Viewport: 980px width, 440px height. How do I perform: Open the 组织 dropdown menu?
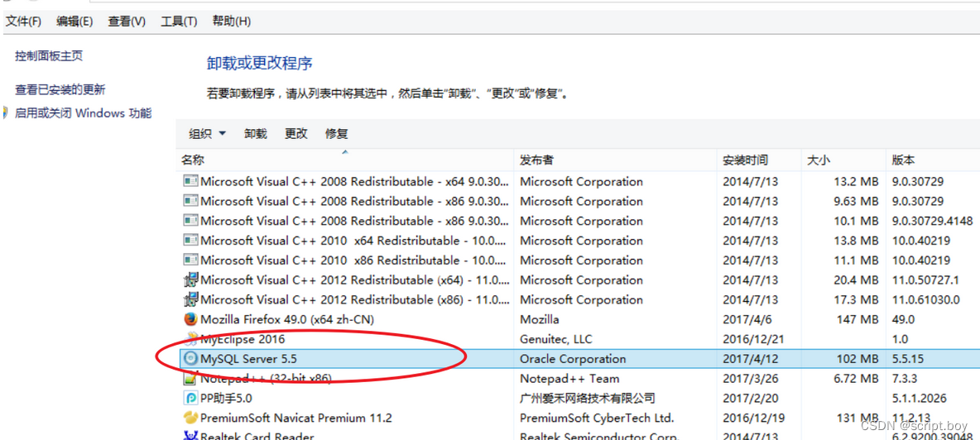click(207, 134)
